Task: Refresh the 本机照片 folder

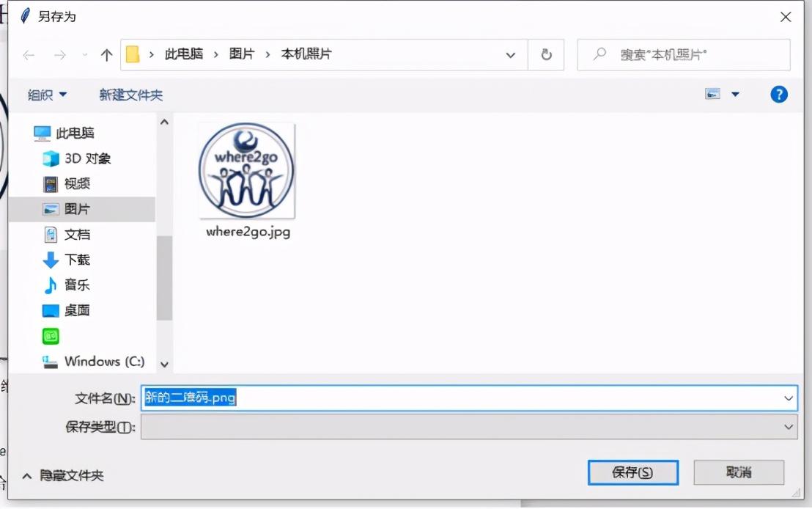Action: 546,54
